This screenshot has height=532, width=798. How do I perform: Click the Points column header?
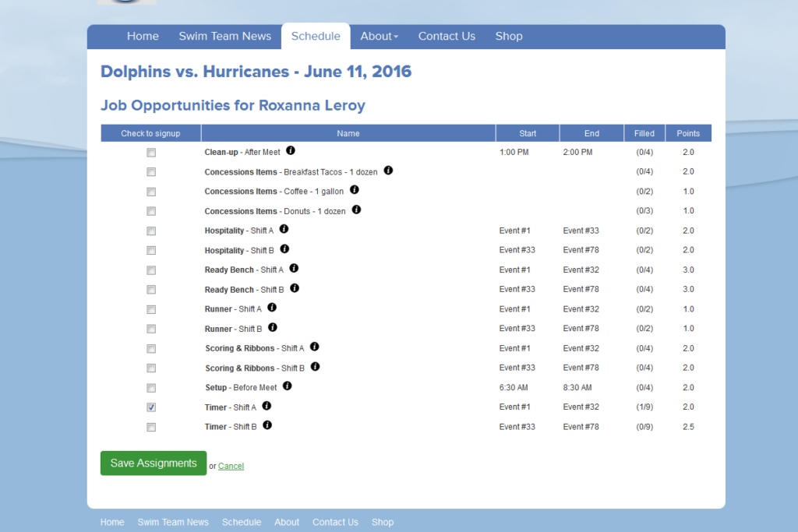[688, 133]
